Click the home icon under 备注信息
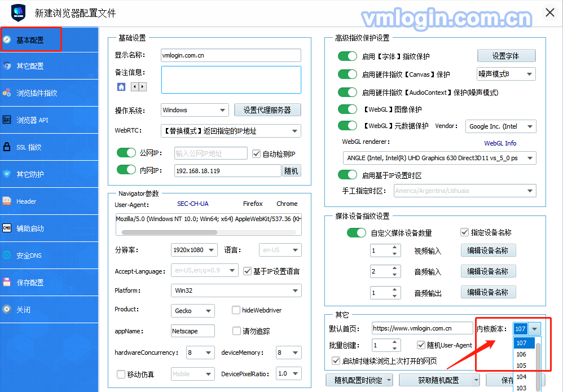Image resolution: width=563 pixels, height=392 pixels. coord(121,86)
